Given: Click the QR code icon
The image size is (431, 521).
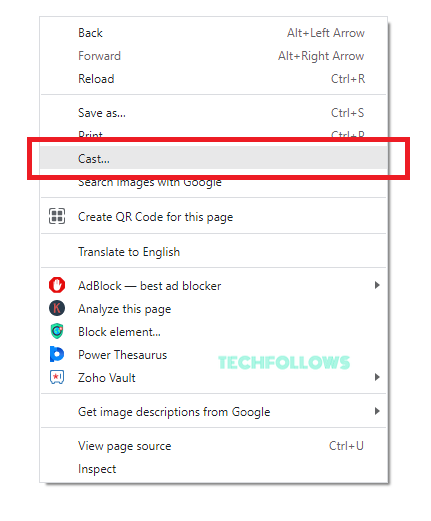Looking at the screenshot, I should 57,216.
